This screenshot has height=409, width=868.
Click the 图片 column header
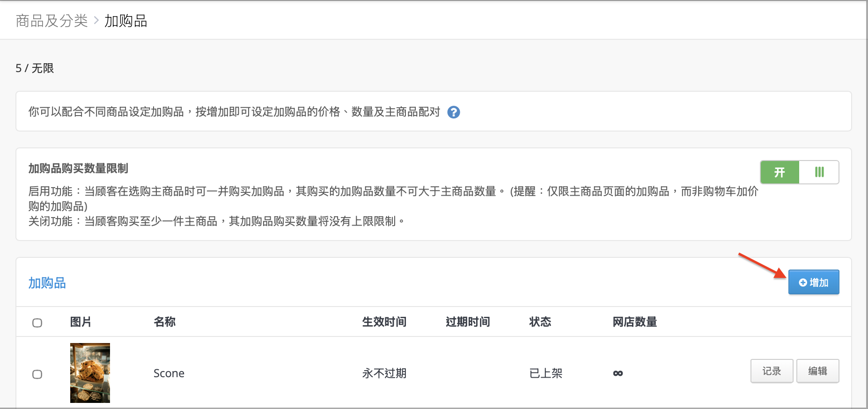81,322
